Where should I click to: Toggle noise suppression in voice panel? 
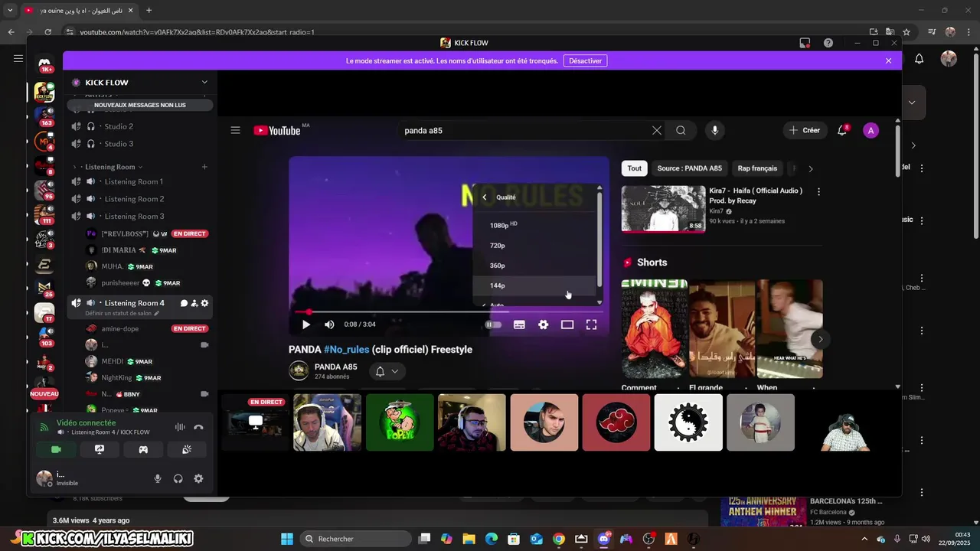click(x=181, y=427)
